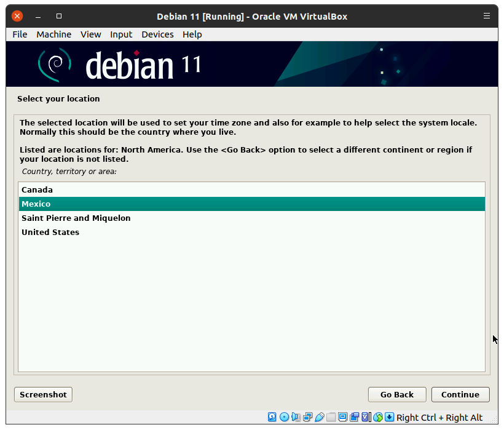
Task: Click the keyboard capture arrow icon
Action: click(390, 417)
